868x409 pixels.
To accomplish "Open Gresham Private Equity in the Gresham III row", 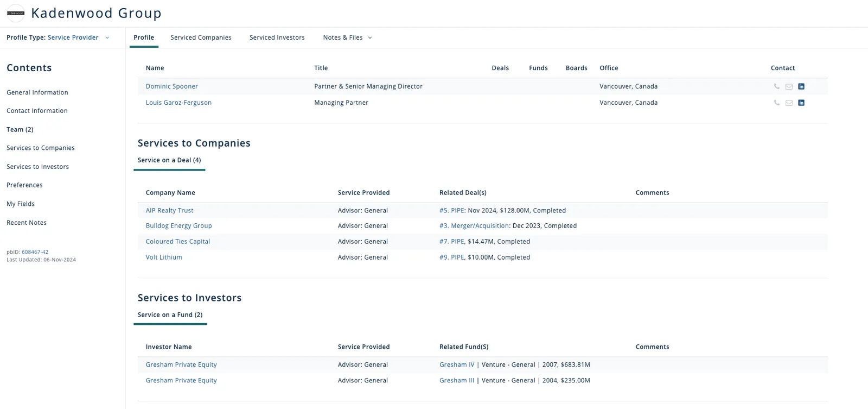I will coord(181,381).
